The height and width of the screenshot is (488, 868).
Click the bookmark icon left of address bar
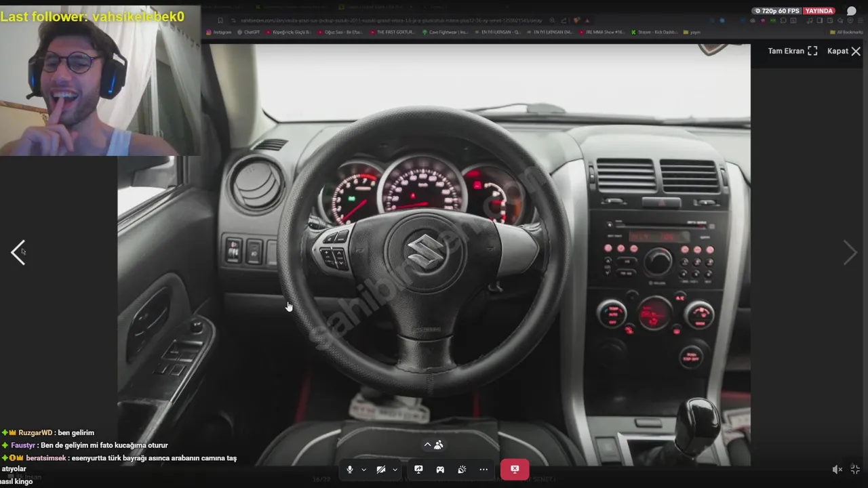220,21
